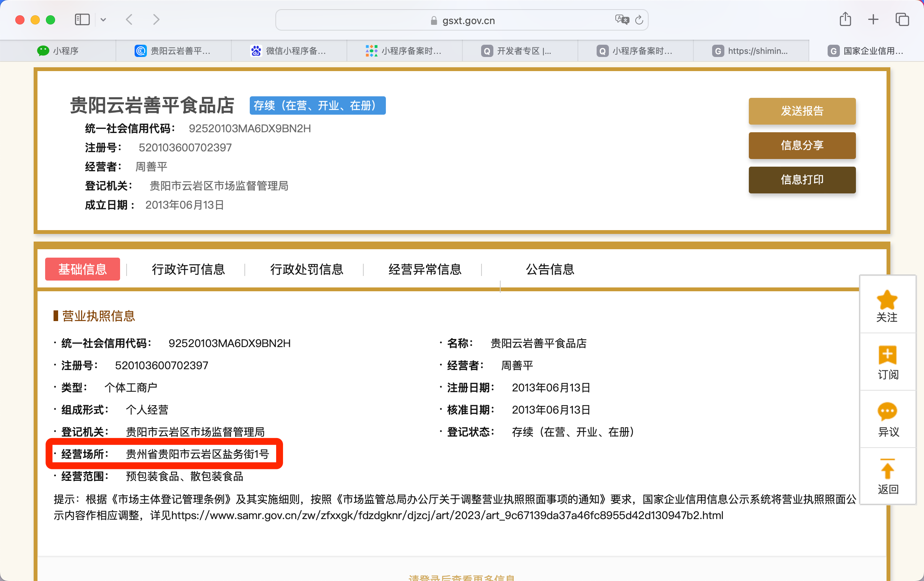Show tab overview icon
The width and height of the screenshot is (924, 581).
pyautogui.click(x=902, y=19)
